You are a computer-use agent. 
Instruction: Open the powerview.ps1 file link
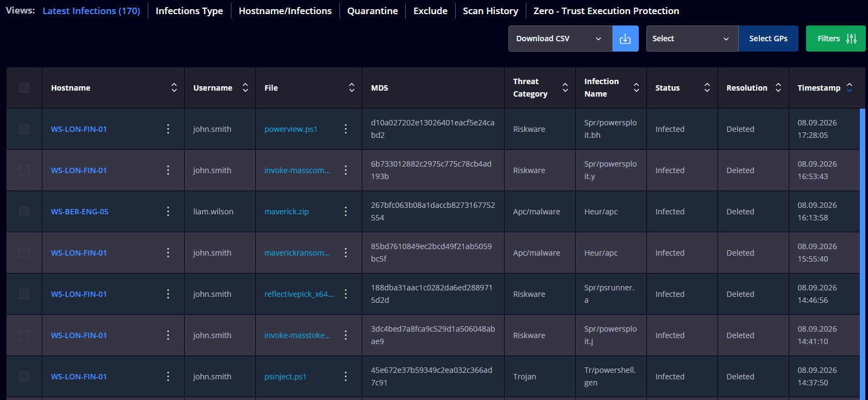(291, 129)
